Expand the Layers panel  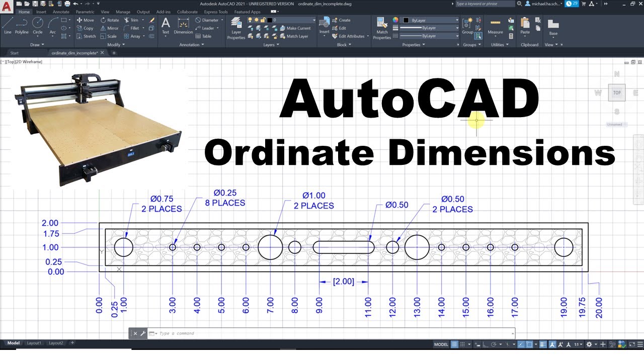[x=271, y=45]
